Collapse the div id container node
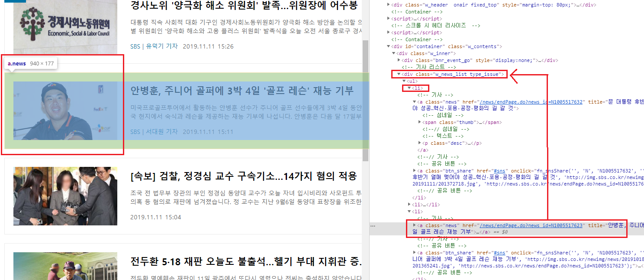 (x=388, y=46)
